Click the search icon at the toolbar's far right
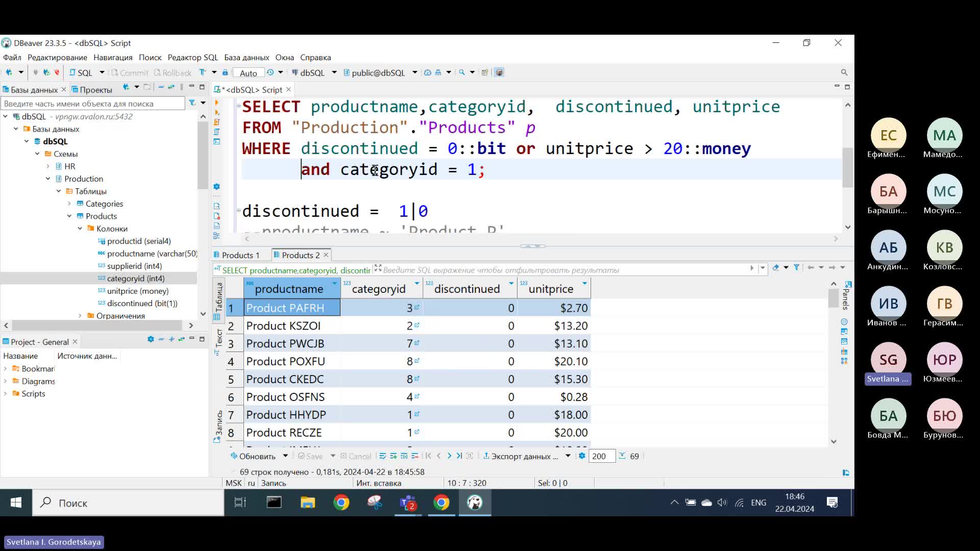This screenshot has width=980, height=551. point(844,72)
